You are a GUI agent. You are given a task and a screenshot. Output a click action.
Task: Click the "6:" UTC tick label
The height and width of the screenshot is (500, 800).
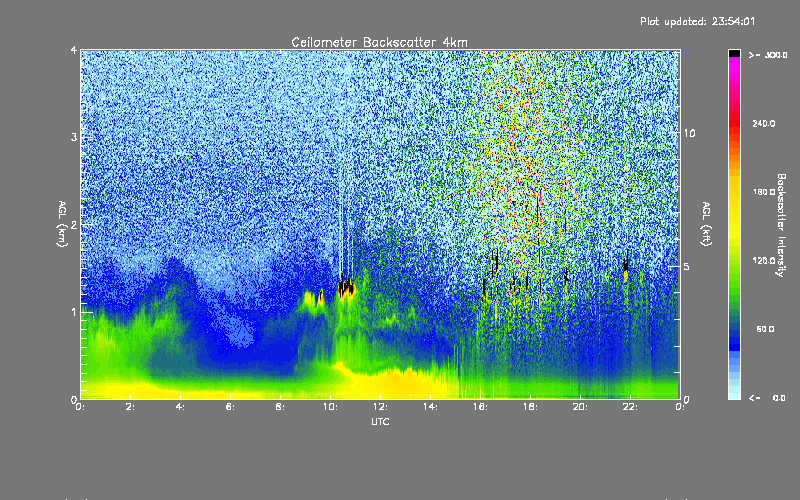231,407
